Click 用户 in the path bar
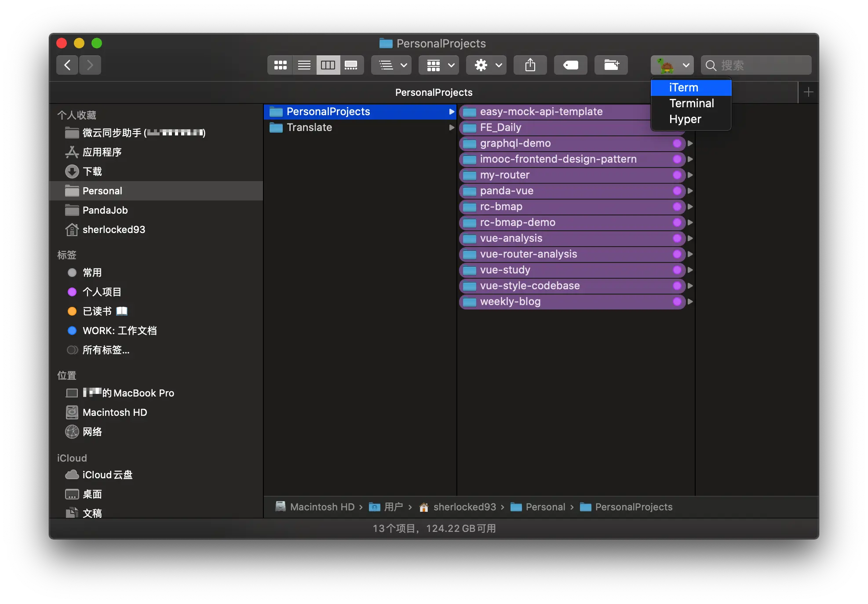This screenshot has height=604, width=868. click(386, 507)
